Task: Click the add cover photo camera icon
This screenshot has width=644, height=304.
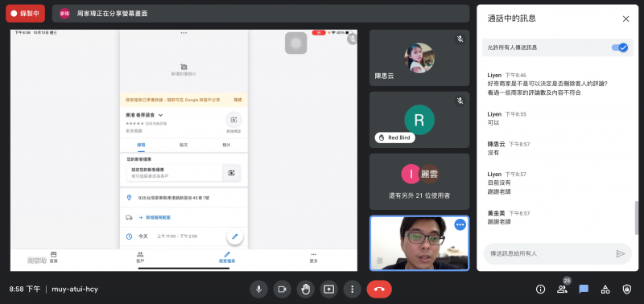Action: (x=184, y=67)
